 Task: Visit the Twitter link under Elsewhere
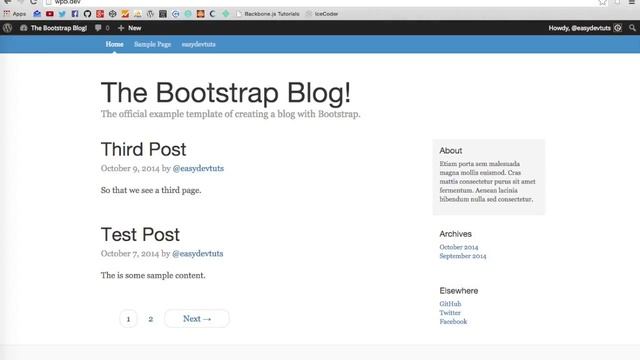[x=450, y=313]
